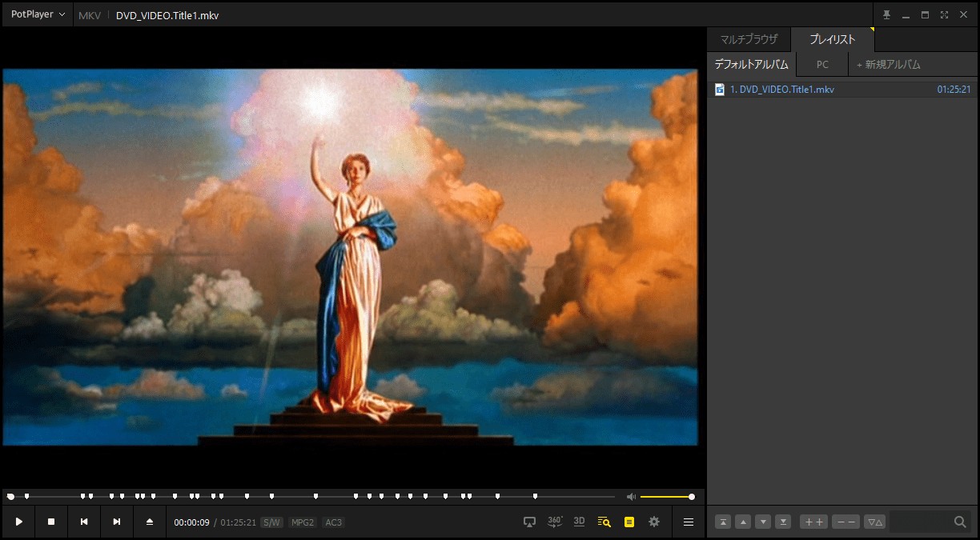This screenshot has width=980, height=540.
Task: Pin the window on top
Action: pyautogui.click(x=886, y=14)
